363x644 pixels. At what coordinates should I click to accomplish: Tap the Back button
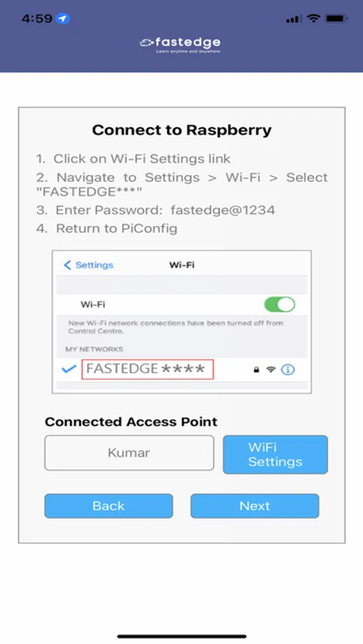(109, 506)
